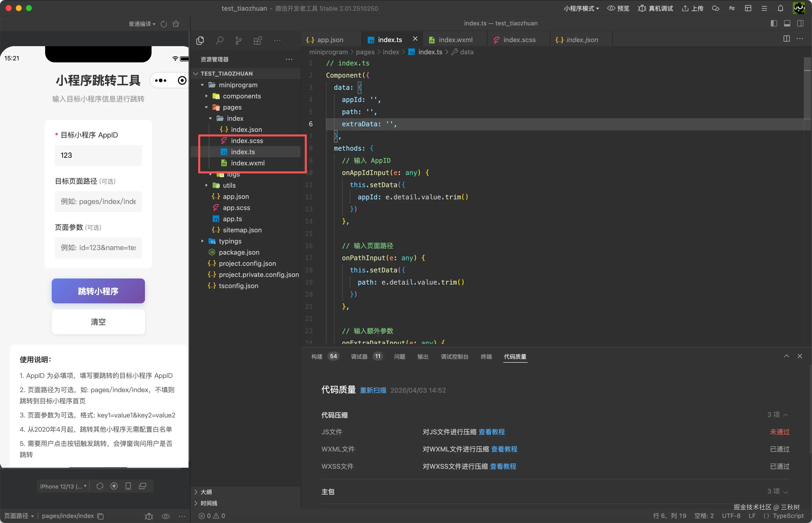
Task: Click the split editor icon
Action: 786,39
